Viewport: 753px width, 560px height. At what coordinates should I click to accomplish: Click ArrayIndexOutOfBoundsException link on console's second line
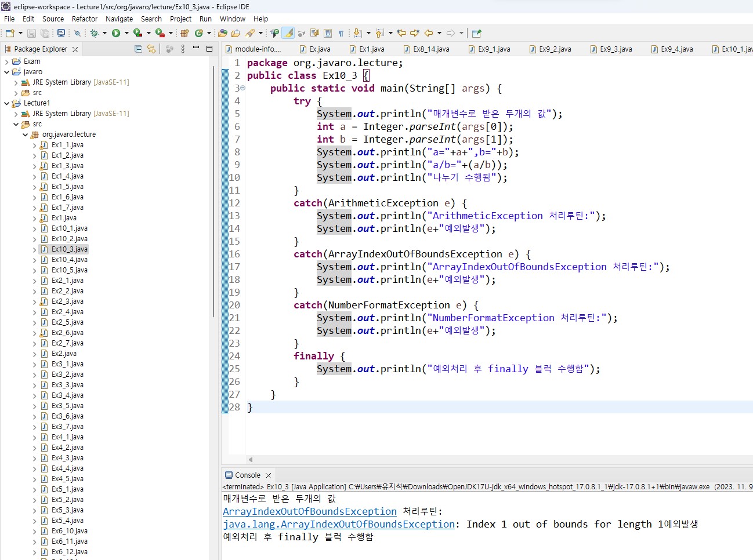(x=310, y=511)
